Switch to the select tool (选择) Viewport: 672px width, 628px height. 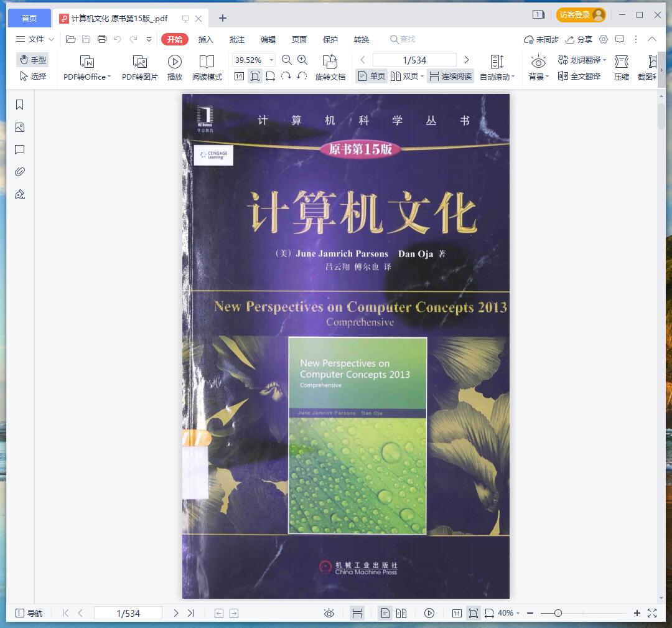coord(32,77)
